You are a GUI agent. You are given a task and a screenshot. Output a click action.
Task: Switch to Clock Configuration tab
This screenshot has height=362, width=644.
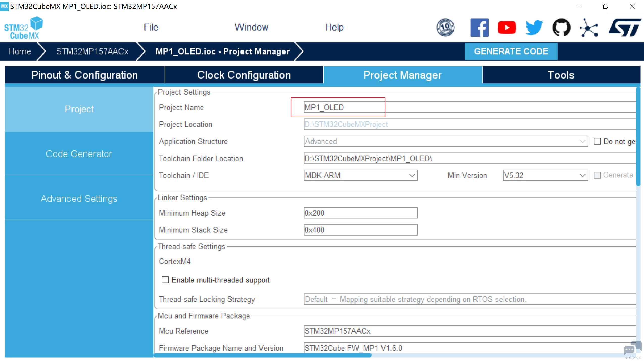pos(244,75)
